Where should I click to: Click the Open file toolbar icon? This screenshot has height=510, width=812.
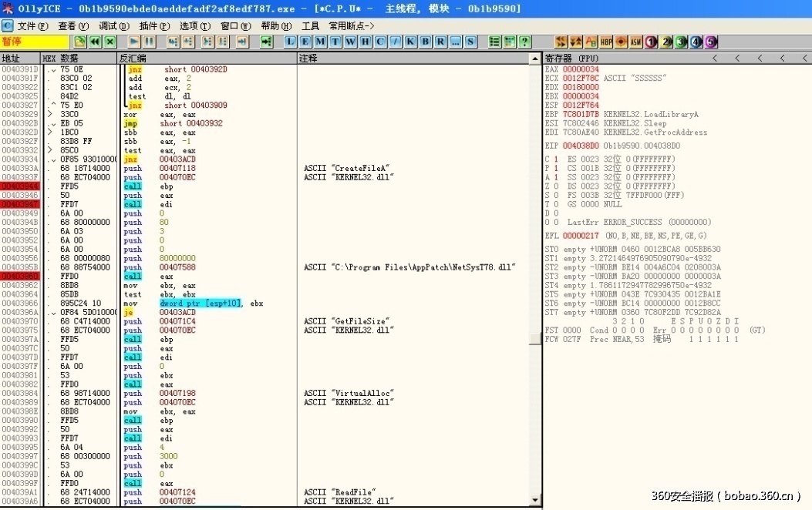tap(79, 42)
